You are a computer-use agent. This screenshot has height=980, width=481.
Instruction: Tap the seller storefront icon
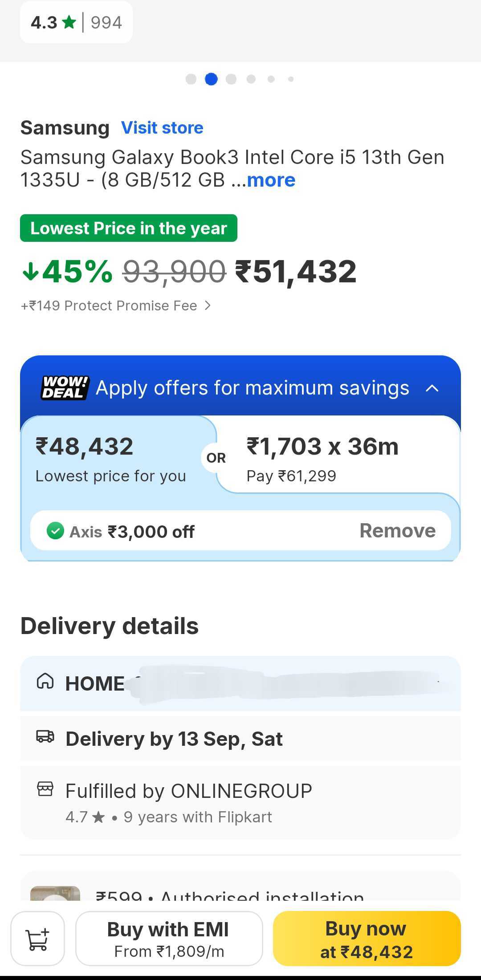(45, 789)
